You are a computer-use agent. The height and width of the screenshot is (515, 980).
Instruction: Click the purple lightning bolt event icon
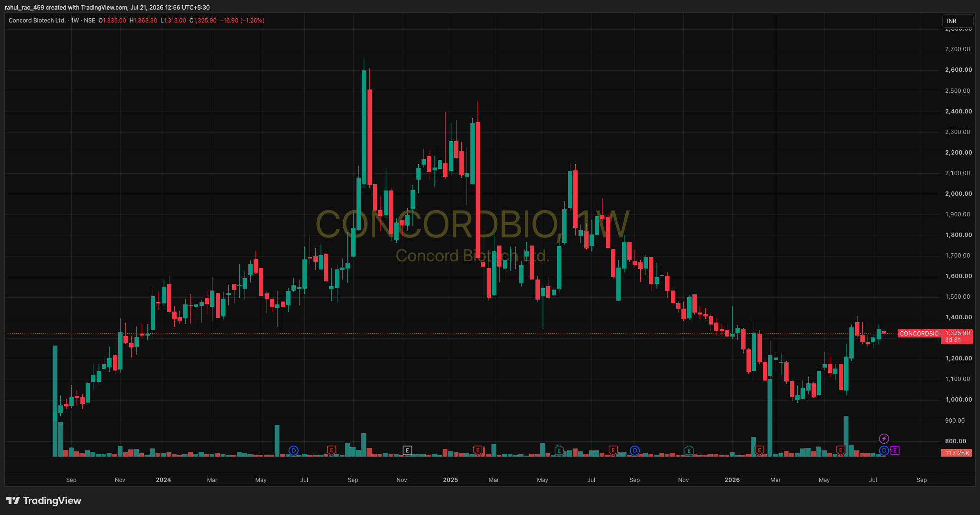(x=884, y=438)
